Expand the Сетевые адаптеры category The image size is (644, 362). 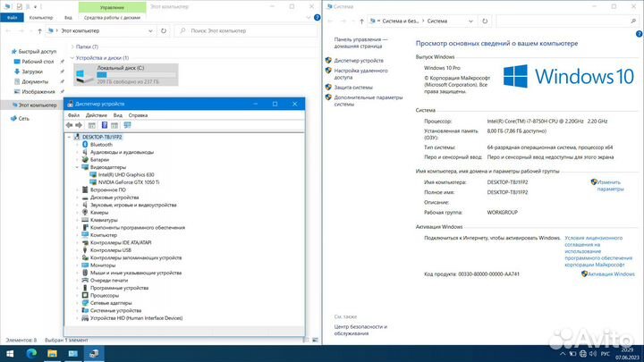click(77, 303)
